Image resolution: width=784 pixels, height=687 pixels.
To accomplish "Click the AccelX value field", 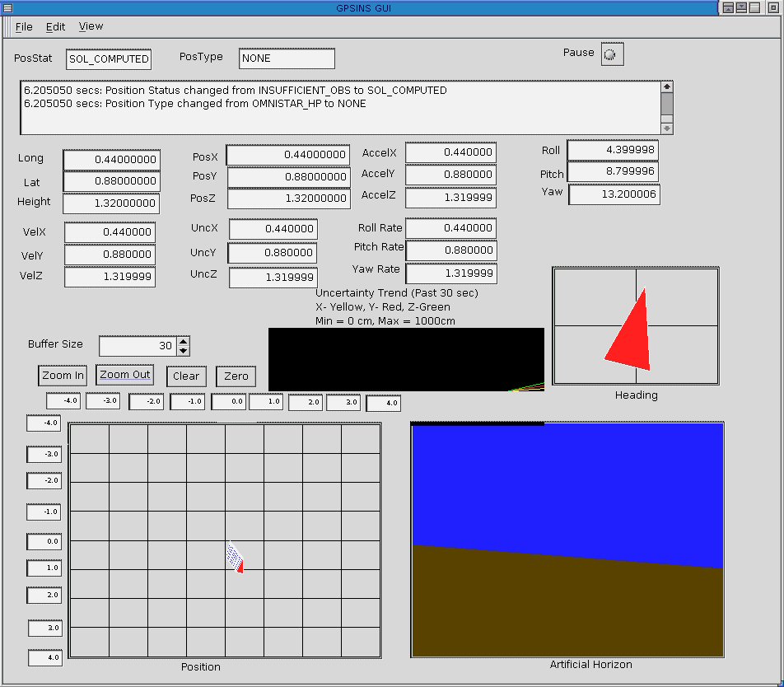I will (451, 152).
